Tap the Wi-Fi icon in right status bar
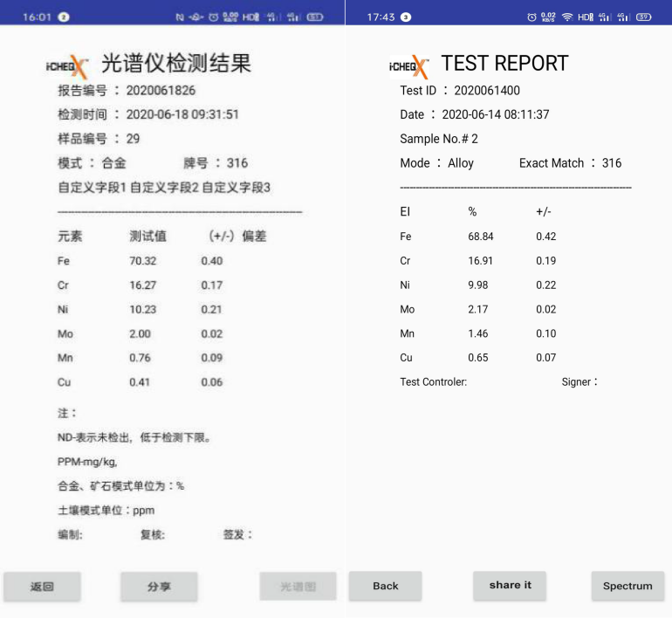This screenshot has width=672, height=618. (567, 17)
